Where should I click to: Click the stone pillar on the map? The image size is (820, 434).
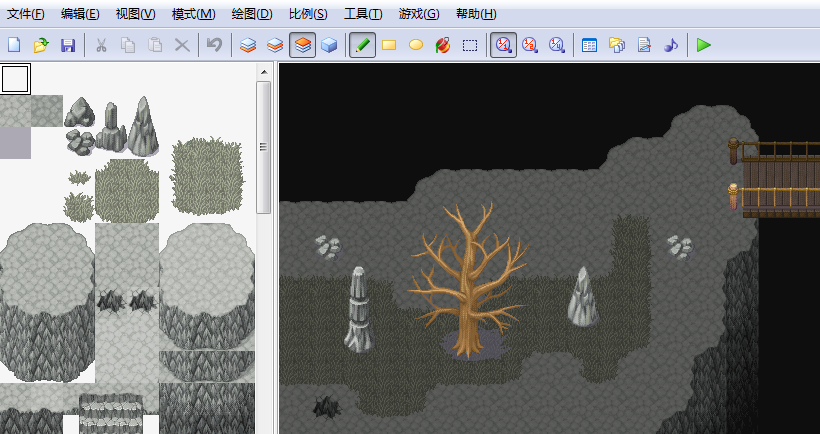(359, 309)
